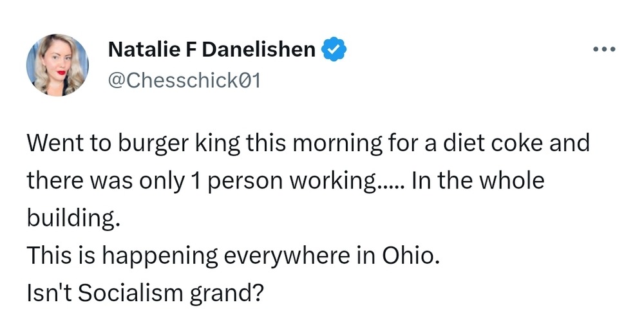Click the line beginning "there was only"
The width and height of the screenshot is (644, 334).
click(x=285, y=181)
